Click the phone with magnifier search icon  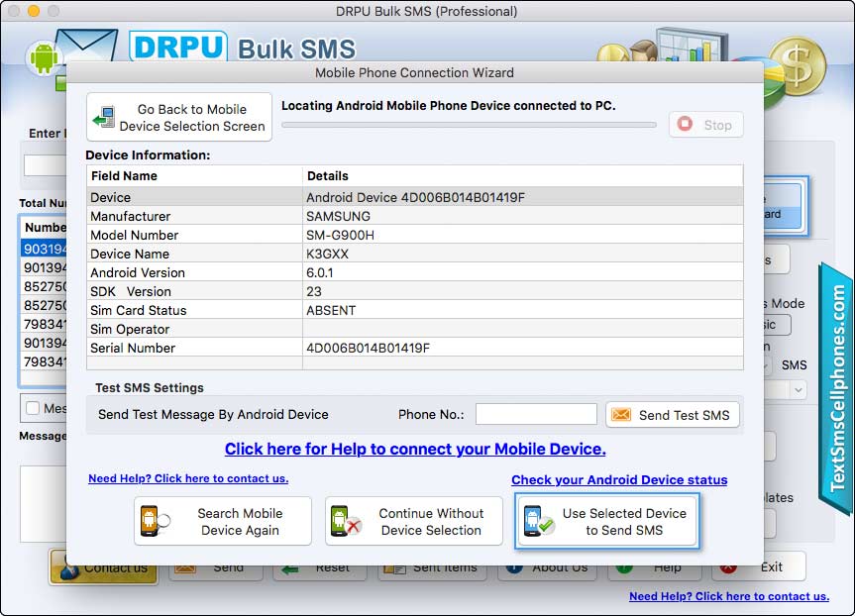pos(155,521)
